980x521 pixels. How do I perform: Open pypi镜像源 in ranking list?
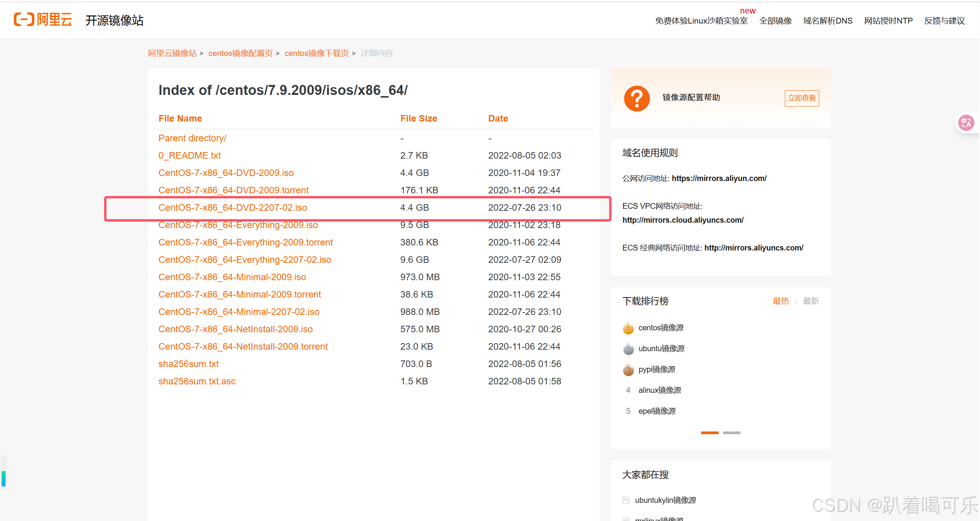[x=657, y=369]
